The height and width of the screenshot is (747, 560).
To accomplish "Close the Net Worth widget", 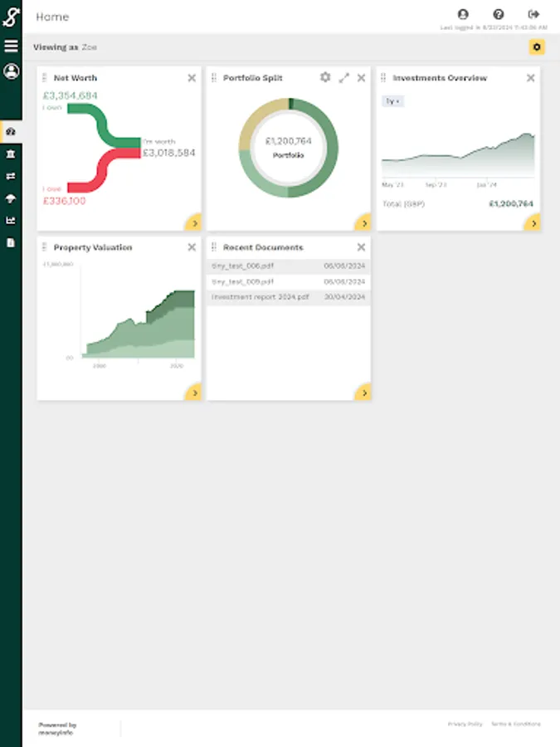I will coord(192,78).
